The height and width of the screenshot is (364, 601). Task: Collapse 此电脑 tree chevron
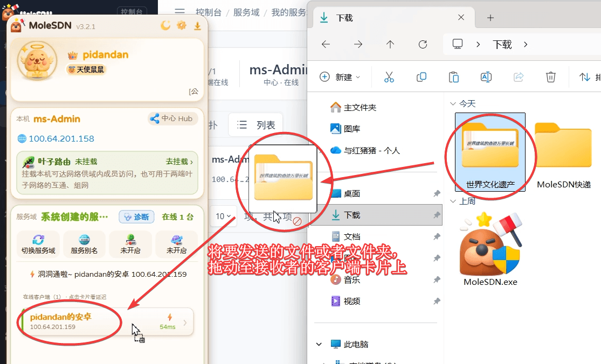(x=319, y=344)
